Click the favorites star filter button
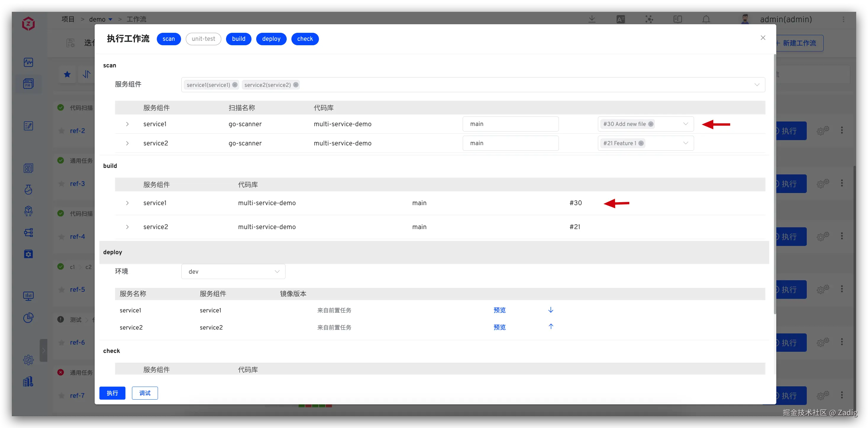868x428 pixels. 67,74
